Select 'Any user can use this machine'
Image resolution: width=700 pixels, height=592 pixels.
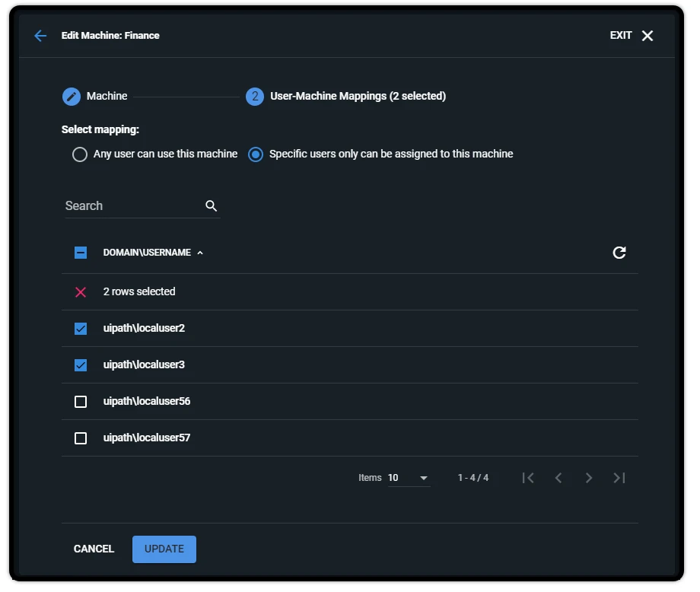(x=80, y=154)
